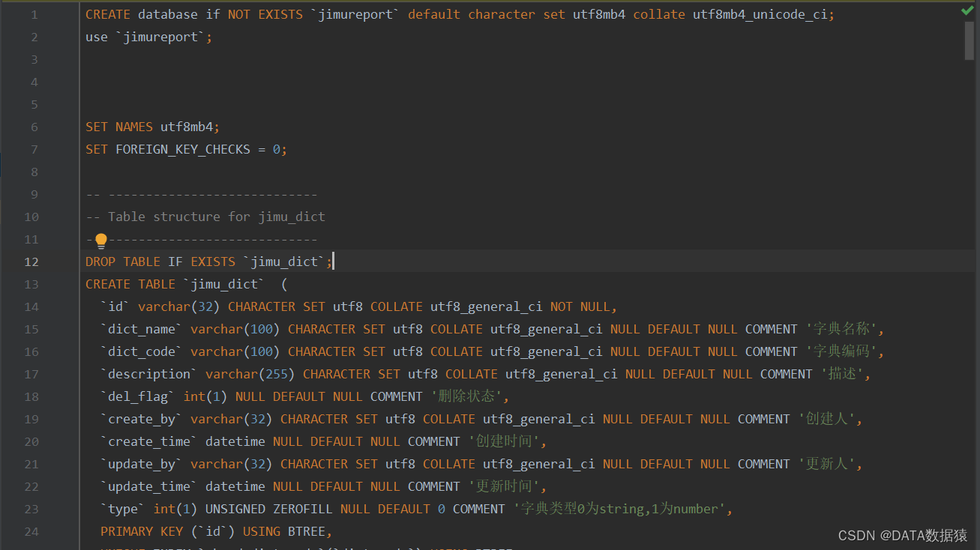This screenshot has height=550, width=980.
Task: Click PRIMARY KEY on line 24
Action: coord(142,531)
